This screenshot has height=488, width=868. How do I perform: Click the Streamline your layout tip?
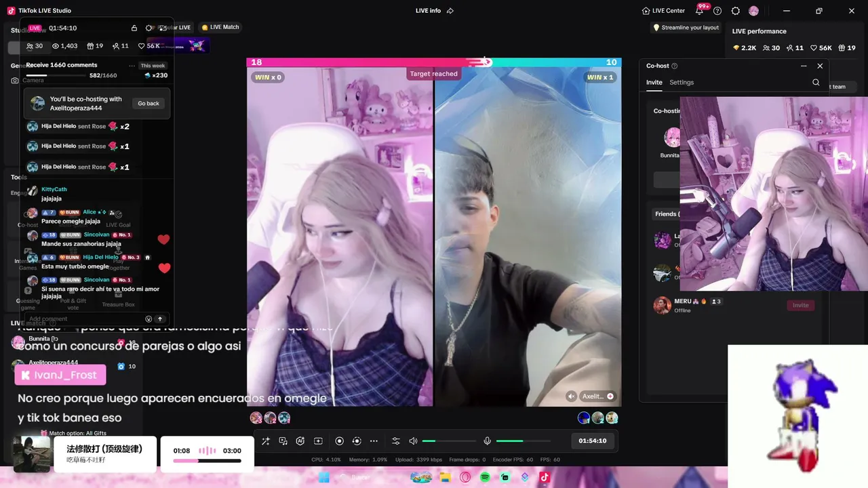(x=686, y=28)
